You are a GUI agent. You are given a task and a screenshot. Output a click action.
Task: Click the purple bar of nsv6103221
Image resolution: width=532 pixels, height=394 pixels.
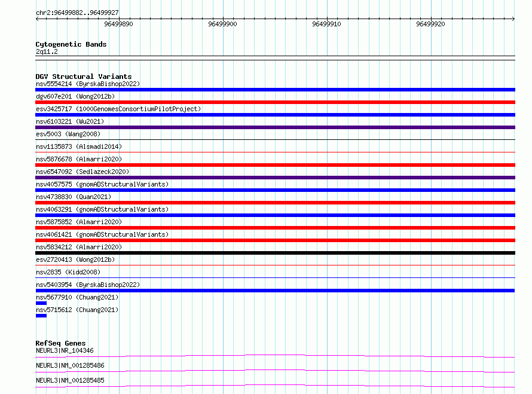(275, 127)
